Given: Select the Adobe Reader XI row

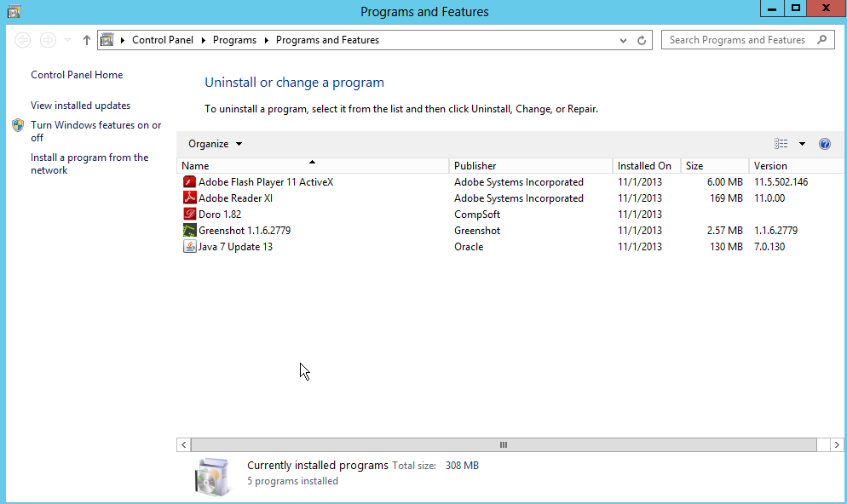Looking at the screenshot, I should [510, 198].
